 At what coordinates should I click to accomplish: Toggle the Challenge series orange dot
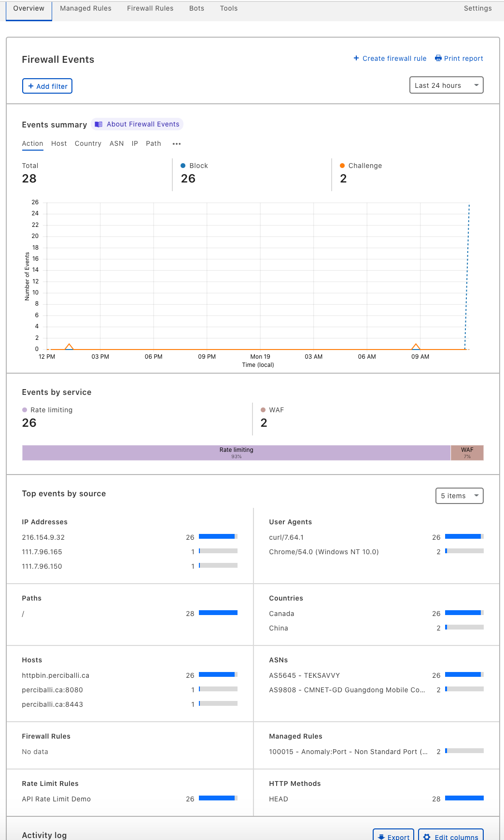click(342, 166)
